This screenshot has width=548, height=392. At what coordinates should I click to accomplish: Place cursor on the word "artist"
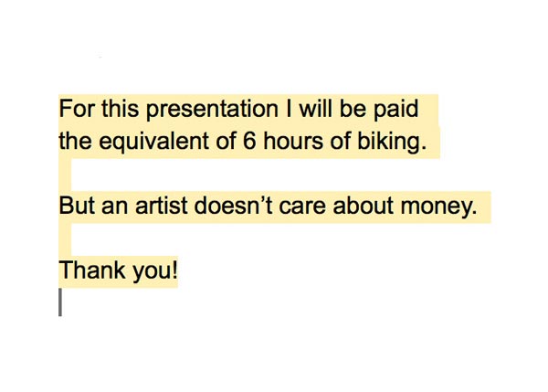coord(162,206)
